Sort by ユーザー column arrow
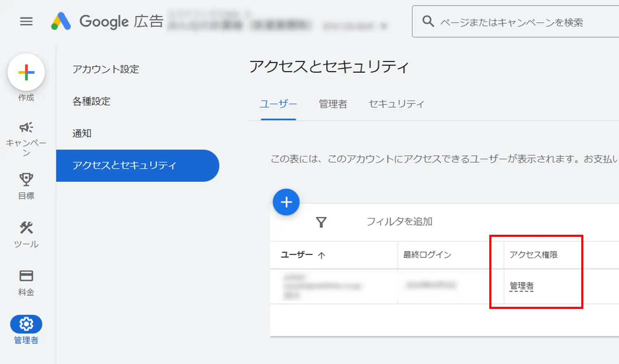Viewport: 619px width, 364px height. tap(322, 256)
